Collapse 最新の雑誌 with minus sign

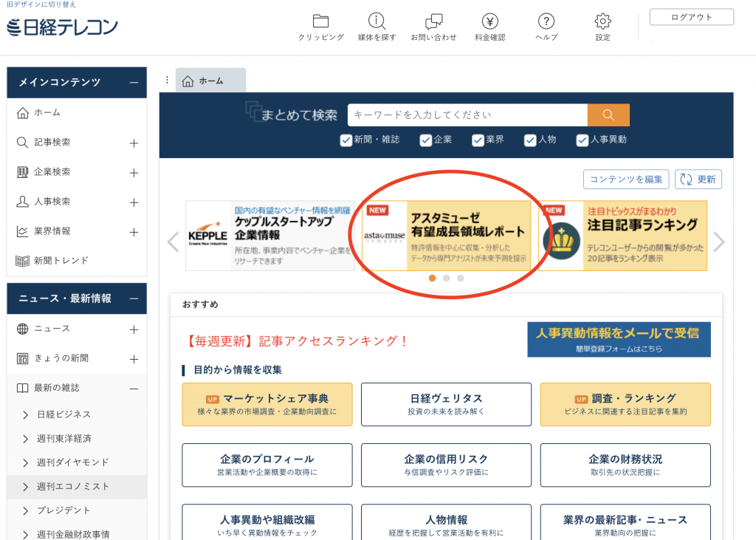134,389
